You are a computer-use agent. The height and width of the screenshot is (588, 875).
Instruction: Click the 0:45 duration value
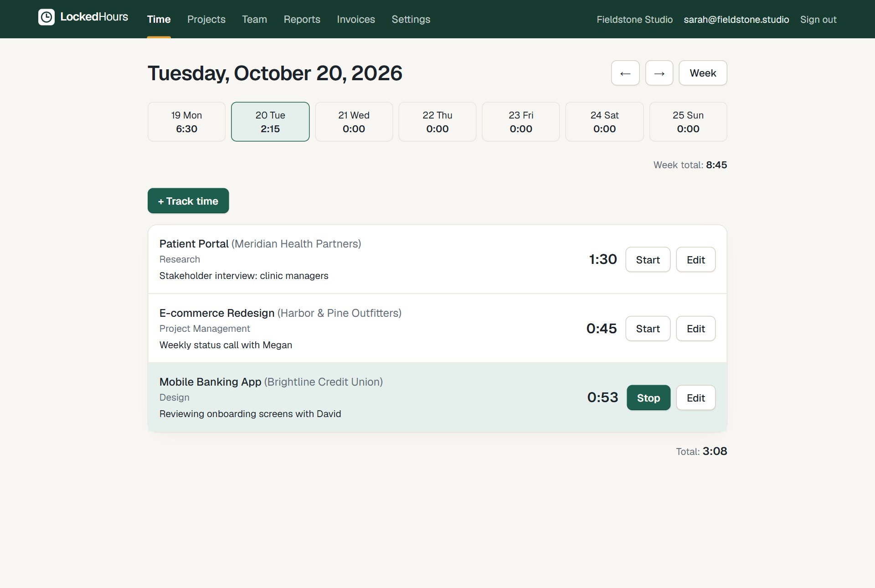tap(601, 328)
